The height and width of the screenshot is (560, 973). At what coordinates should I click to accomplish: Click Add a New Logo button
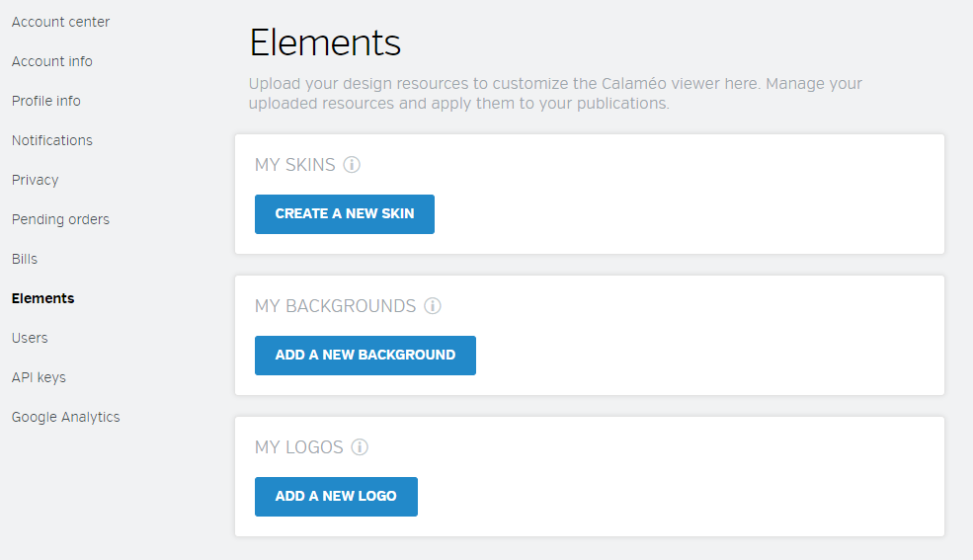pos(336,497)
